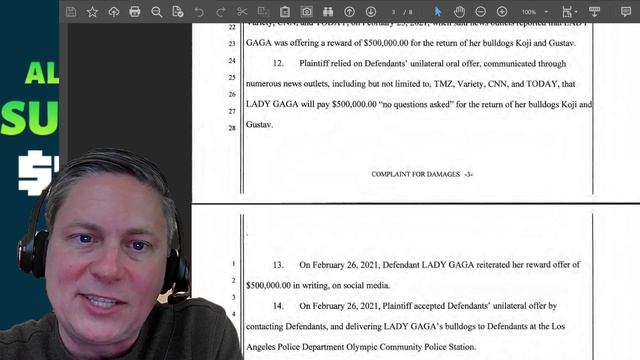The height and width of the screenshot is (360, 640).
Task: Click the word 'Gustav.' on line 28
Action: click(259, 124)
